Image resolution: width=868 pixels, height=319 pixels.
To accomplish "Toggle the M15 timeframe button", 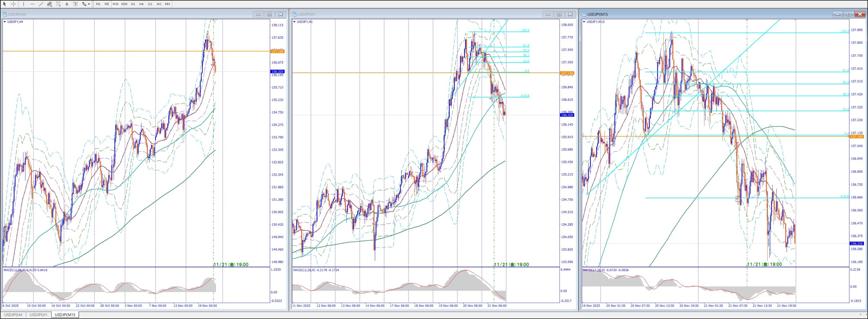I will 115,4.
